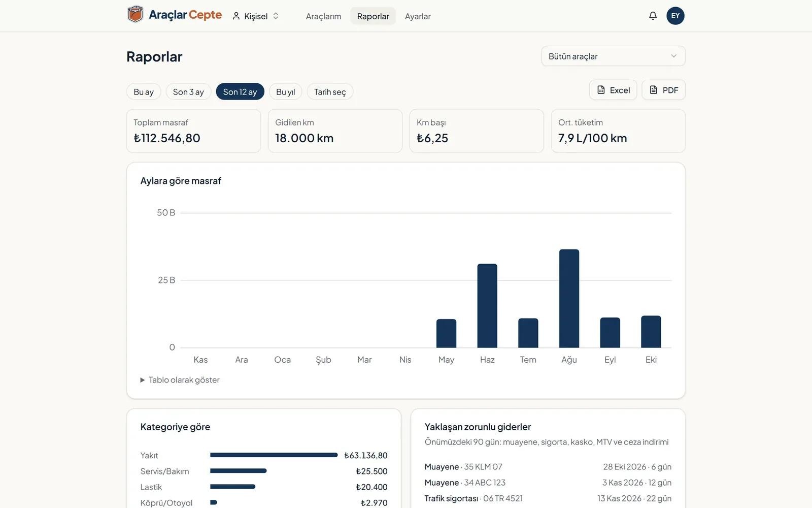Screen dimensions: 812x508
Task: Click the Gidilen km value 18.000 km
Action: coord(304,138)
